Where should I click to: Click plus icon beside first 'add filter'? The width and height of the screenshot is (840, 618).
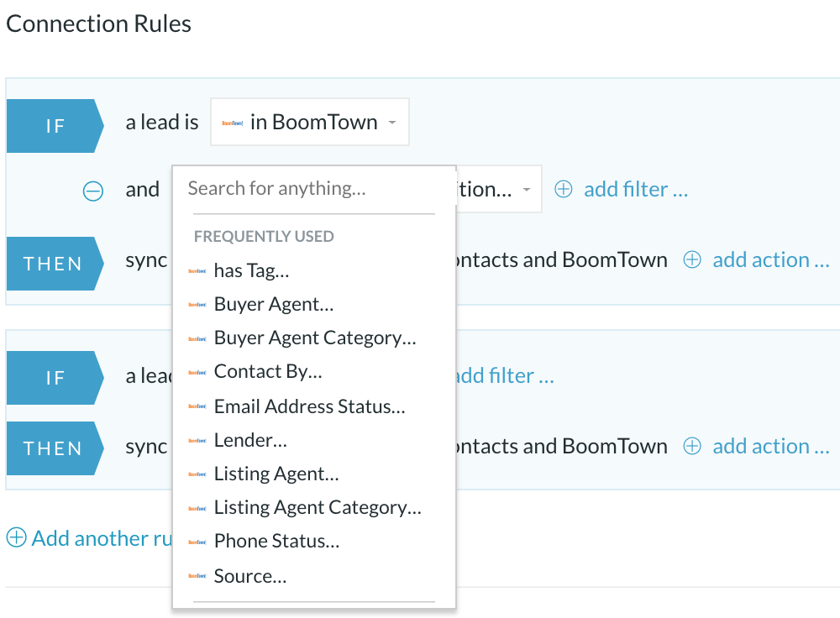[x=563, y=189]
